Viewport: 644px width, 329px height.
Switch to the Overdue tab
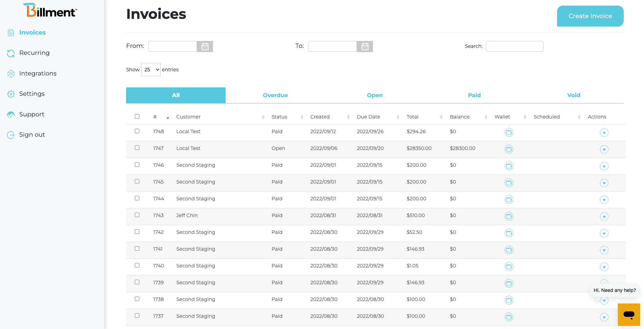(x=275, y=95)
